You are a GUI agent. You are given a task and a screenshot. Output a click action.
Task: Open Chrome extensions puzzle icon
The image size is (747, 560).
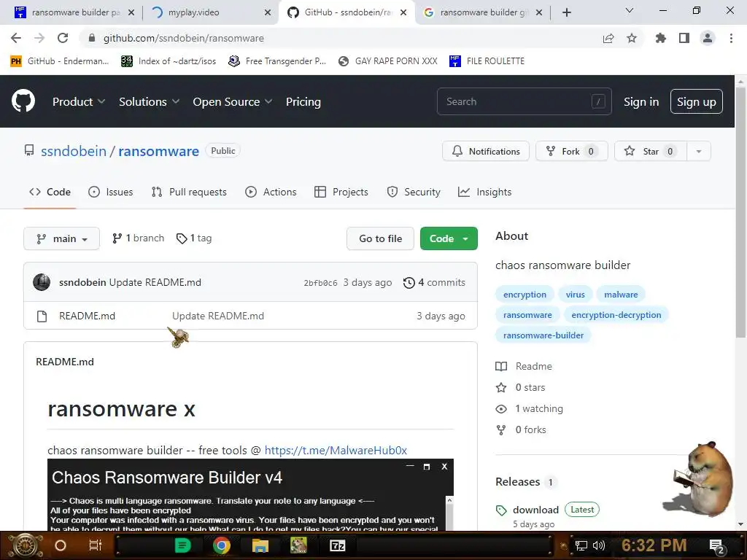661,38
